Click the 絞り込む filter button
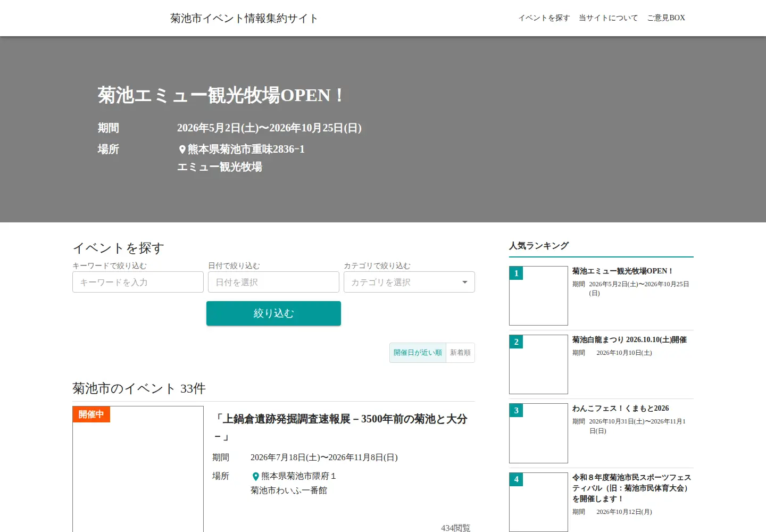Image resolution: width=766 pixels, height=532 pixels. (273, 313)
